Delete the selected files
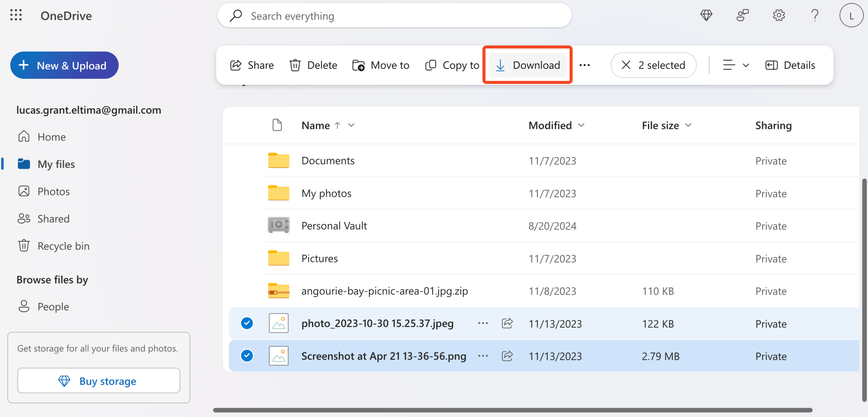Image resolution: width=868 pixels, height=417 pixels. (313, 65)
